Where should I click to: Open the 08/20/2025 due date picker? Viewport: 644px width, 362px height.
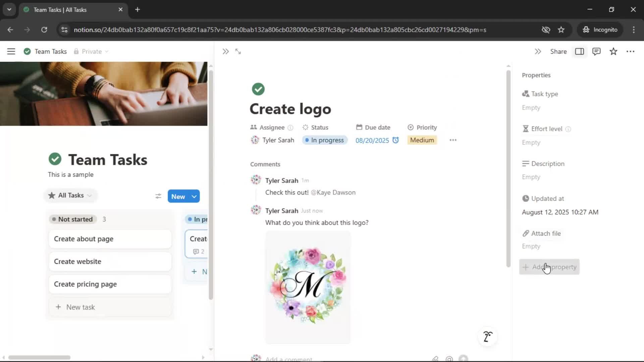[372, 140]
